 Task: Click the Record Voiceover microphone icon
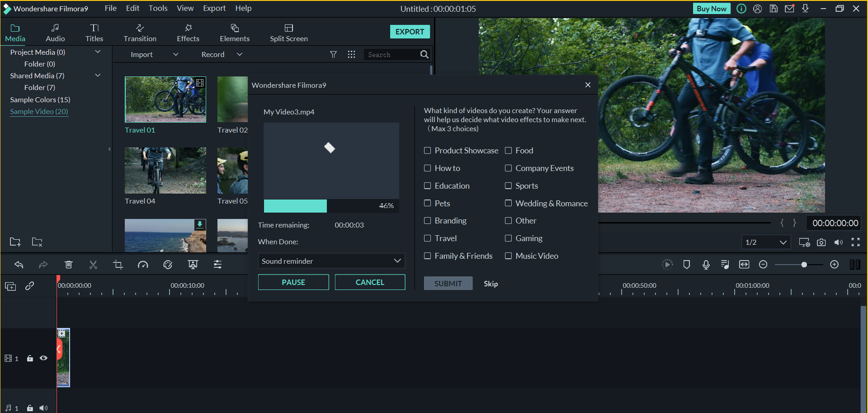coord(706,265)
